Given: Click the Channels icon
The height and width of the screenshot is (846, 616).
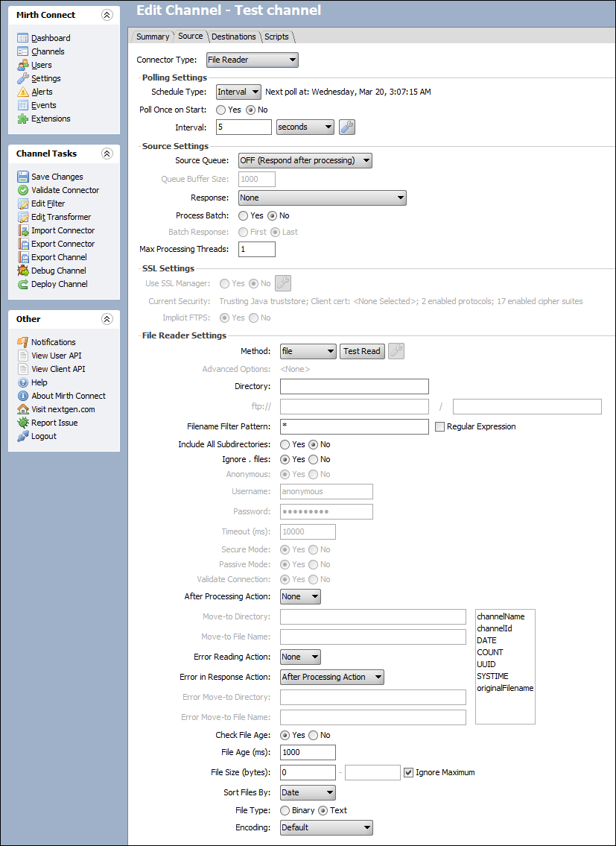Looking at the screenshot, I should pyautogui.click(x=22, y=51).
